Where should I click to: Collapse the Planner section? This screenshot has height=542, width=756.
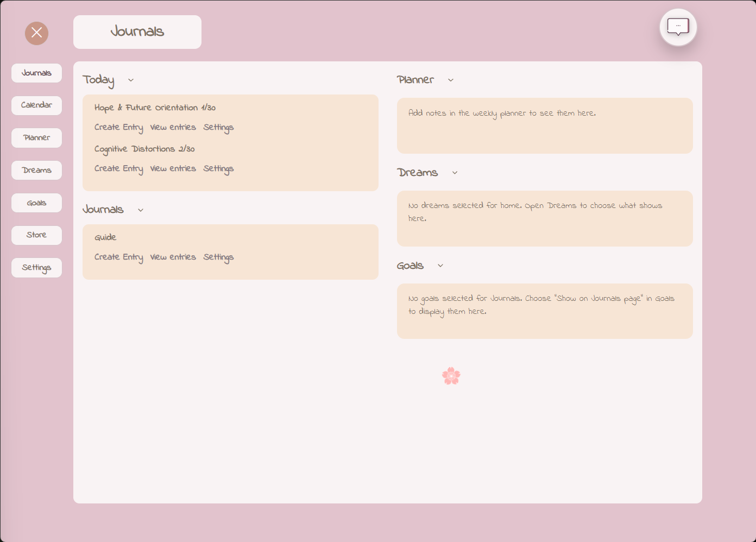point(450,80)
